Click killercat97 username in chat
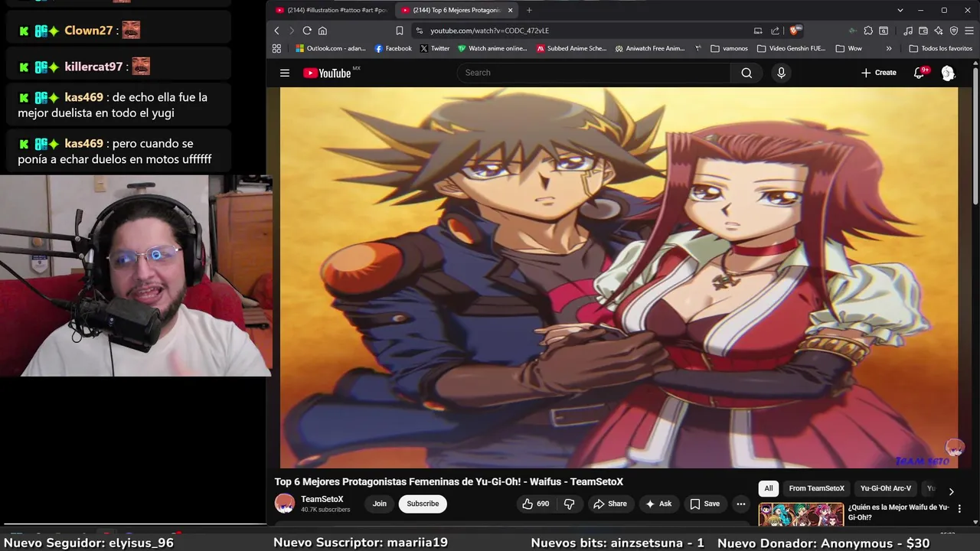Image resolution: width=980 pixels, height=551 pixels. [93, 67]
